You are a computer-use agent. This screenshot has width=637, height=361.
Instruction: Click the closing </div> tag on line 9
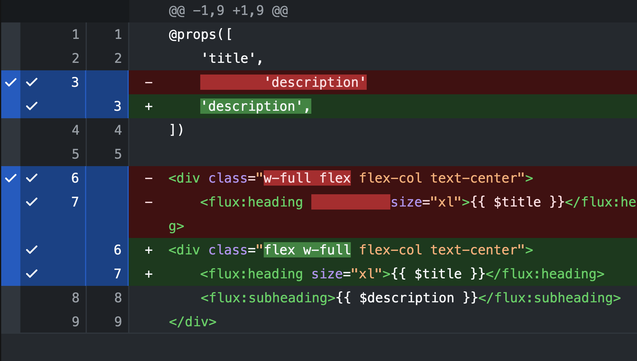[x=193, y=322]
